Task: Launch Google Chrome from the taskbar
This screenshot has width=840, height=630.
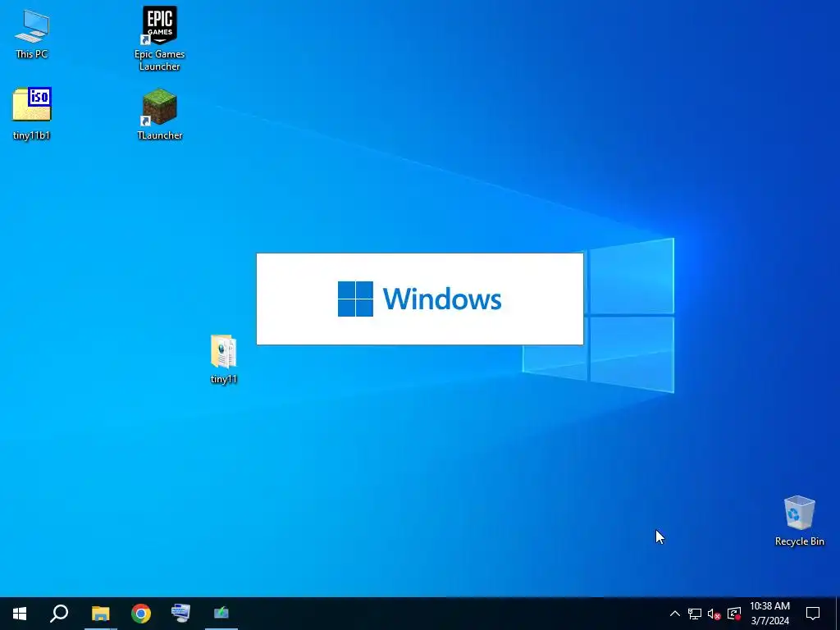Action: click(x=141, y=614)
